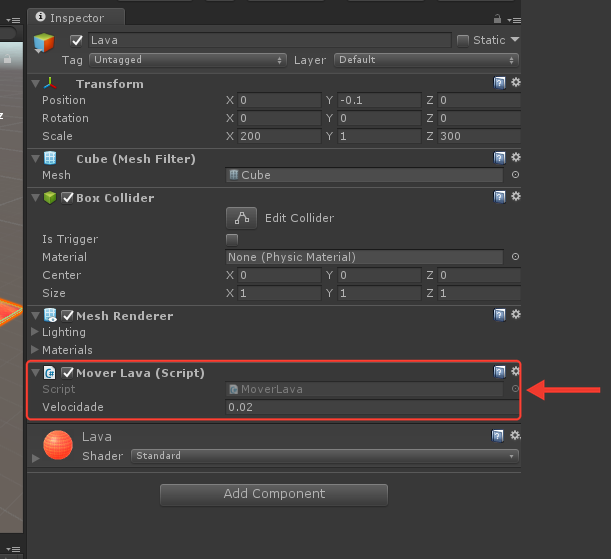
Task: Open Transform component help reference
Action: tap(499, 83)
